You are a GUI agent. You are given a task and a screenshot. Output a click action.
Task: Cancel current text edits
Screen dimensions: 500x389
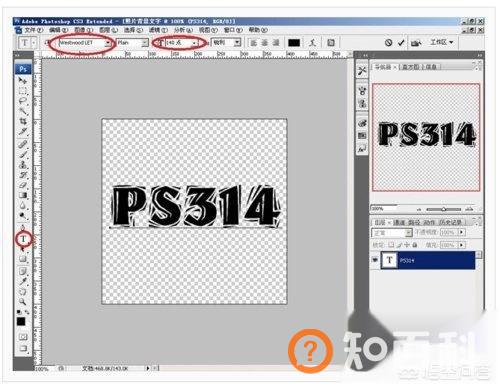pos(388,43)
